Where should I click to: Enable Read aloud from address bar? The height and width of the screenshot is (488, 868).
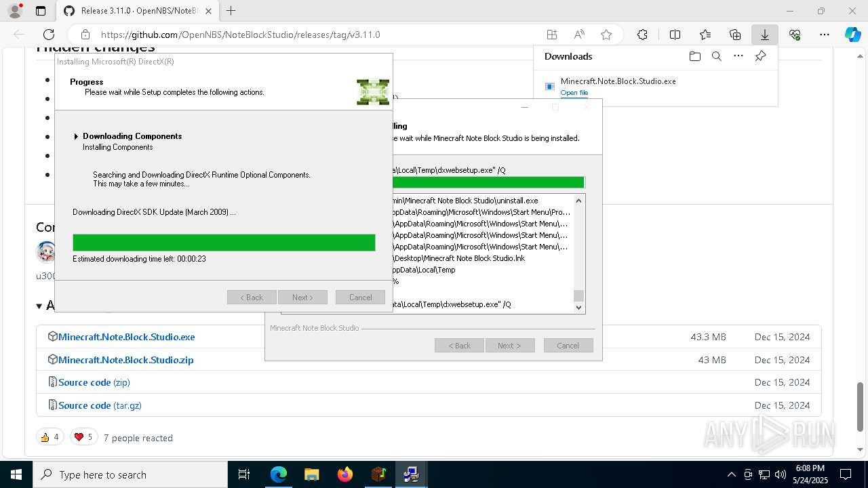pos(579,35)
